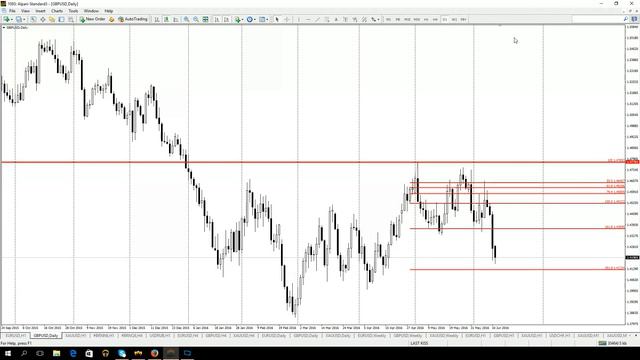Switch to line chart display
This screenshot has height=360, width=640.
tap(176, 19)
